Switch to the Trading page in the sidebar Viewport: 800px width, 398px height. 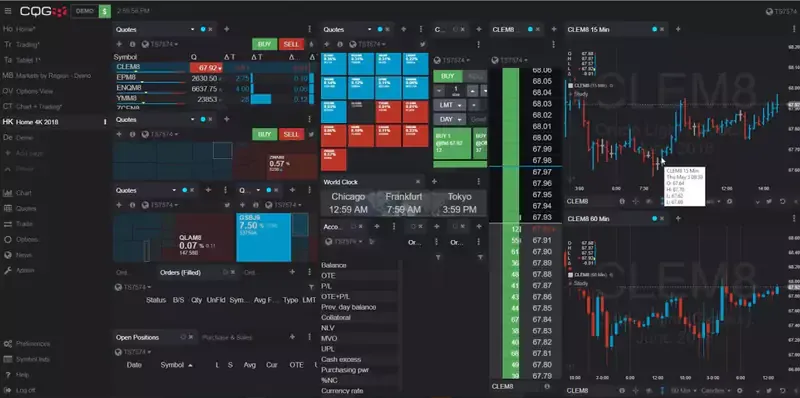pos(21,44)
